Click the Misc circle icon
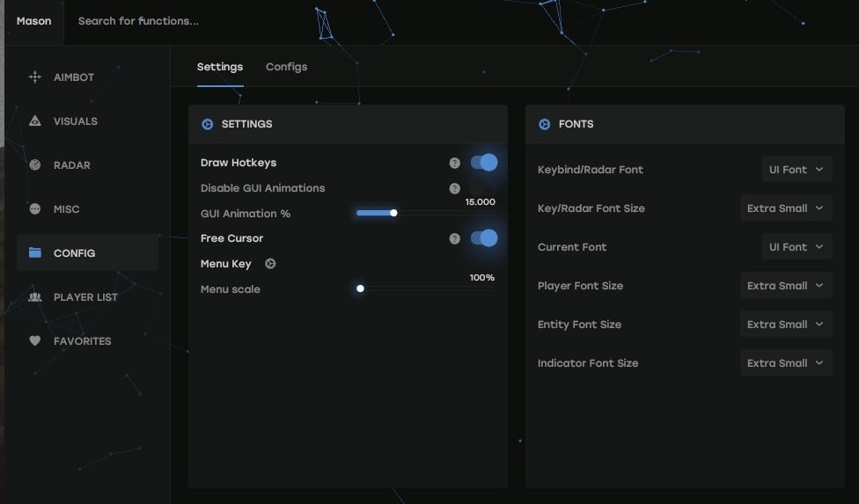The height and width of the screenshot is (504, 859). 35,209
